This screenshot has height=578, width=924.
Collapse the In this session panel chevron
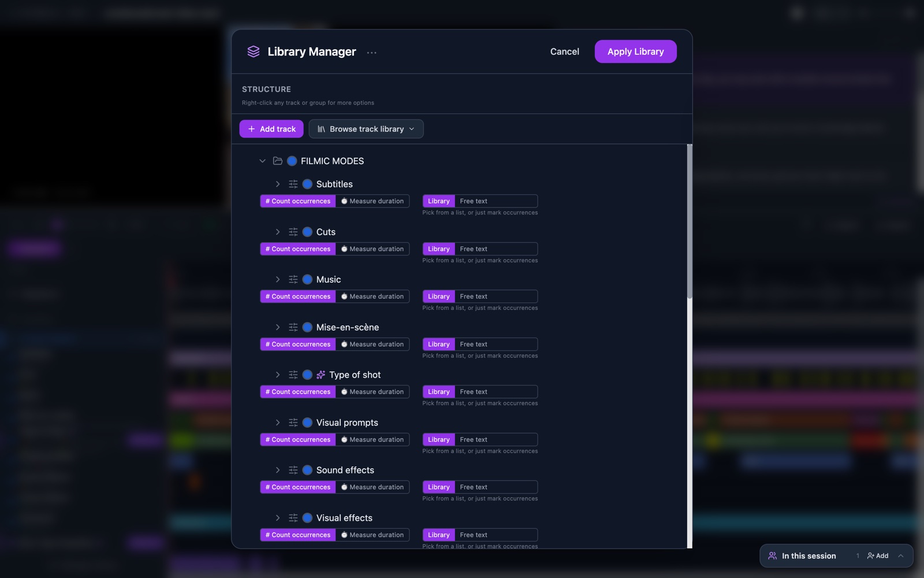tap(901, 555)
